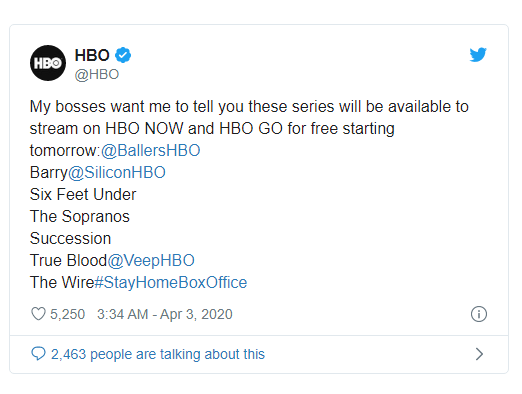Open the HBO display name
The image size is (522, 394).
click(x=92, y=55)
